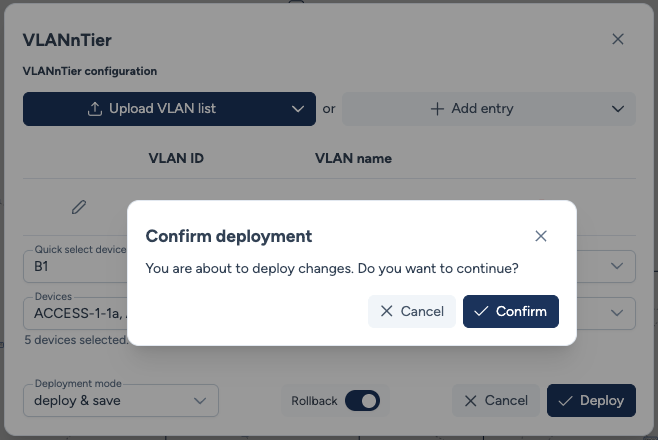Click the upload icon on Upload VLAN list
This screenshot has height=440, width=658.
pyautogui.click(x=96, y=108)
